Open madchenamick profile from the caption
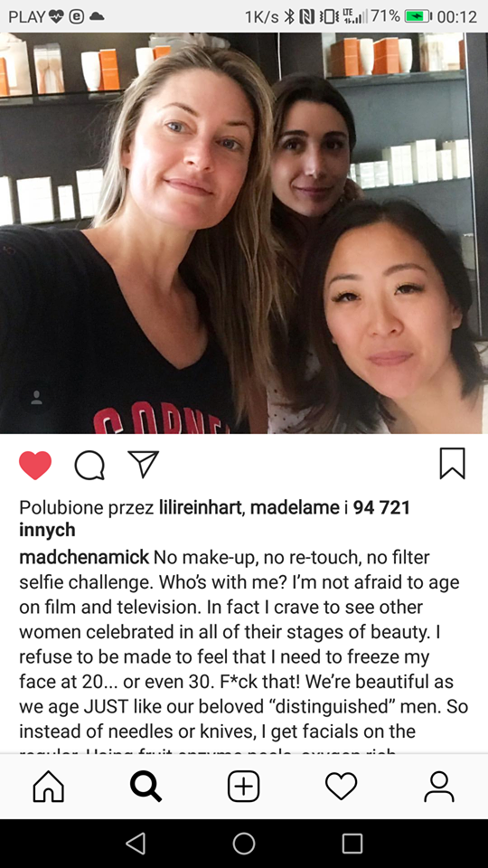Image resolution: width=488 pixels, height=868 pixels. (x=84, y=557)
